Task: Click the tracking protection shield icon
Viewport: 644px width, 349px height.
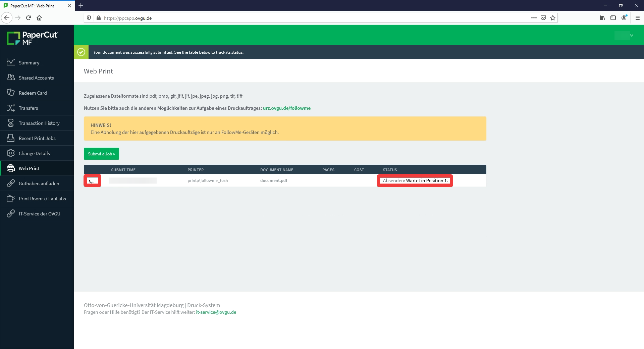Action: (x=89, y=18)
